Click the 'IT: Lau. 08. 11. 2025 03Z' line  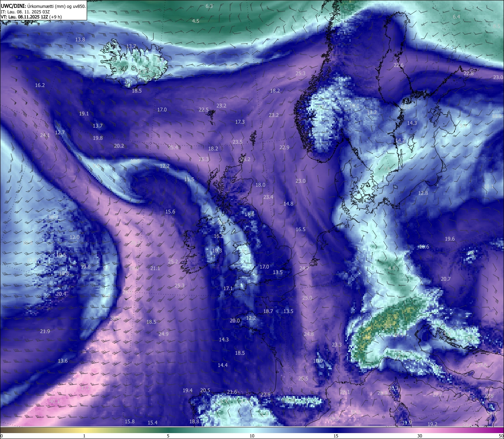tap(25, 12)
